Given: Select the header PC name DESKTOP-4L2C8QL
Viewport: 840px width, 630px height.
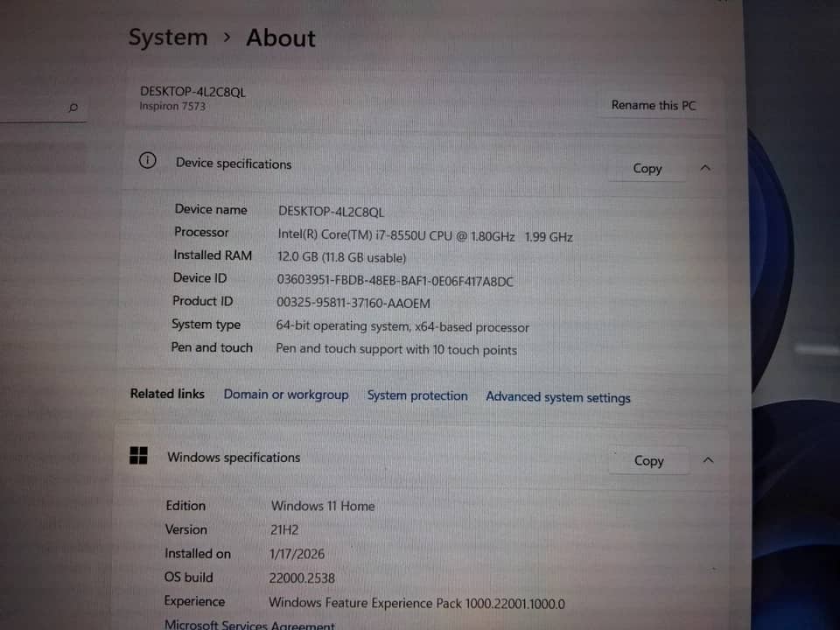Looking at the screenshot, I should pos(192,92).
